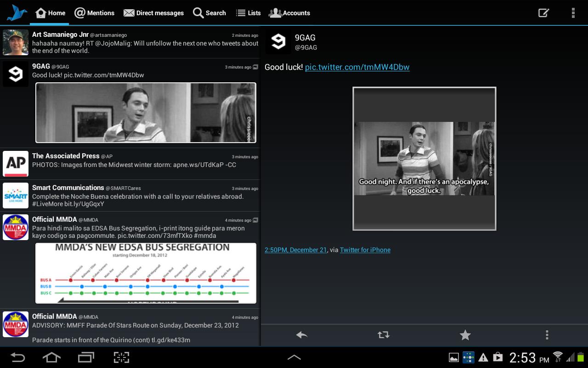Retweet the 9GAG tweet

(384, 335)
